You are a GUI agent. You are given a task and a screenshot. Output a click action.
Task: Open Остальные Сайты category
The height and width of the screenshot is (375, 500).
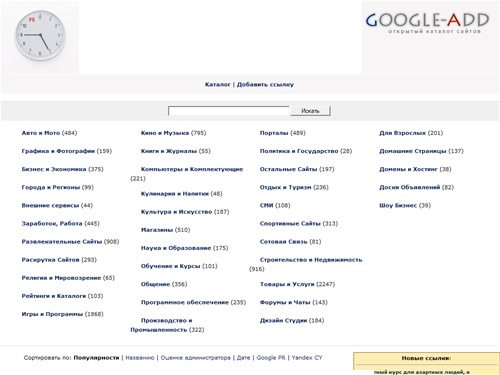[288, 169]
